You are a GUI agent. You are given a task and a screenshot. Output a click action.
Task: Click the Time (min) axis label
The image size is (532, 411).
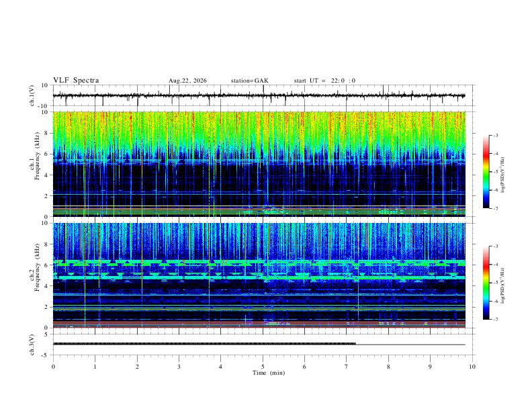[x=269, y=373]
